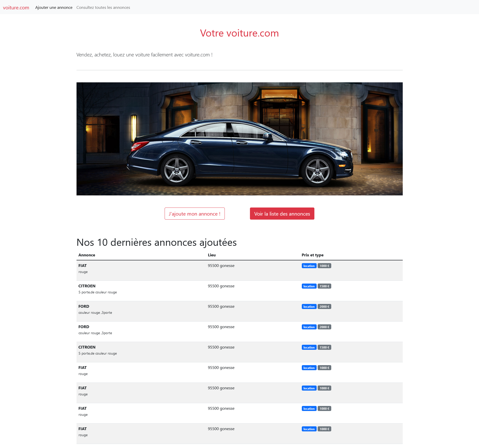Open the Ajouter une annonce nav item

coord(54,8)
